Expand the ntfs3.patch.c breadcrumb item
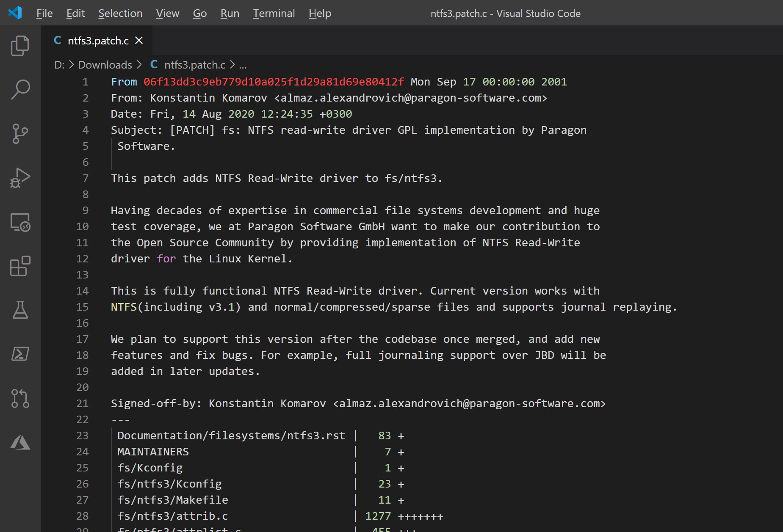Viewport: 783px width, 532px height. (x=194, y=65)
